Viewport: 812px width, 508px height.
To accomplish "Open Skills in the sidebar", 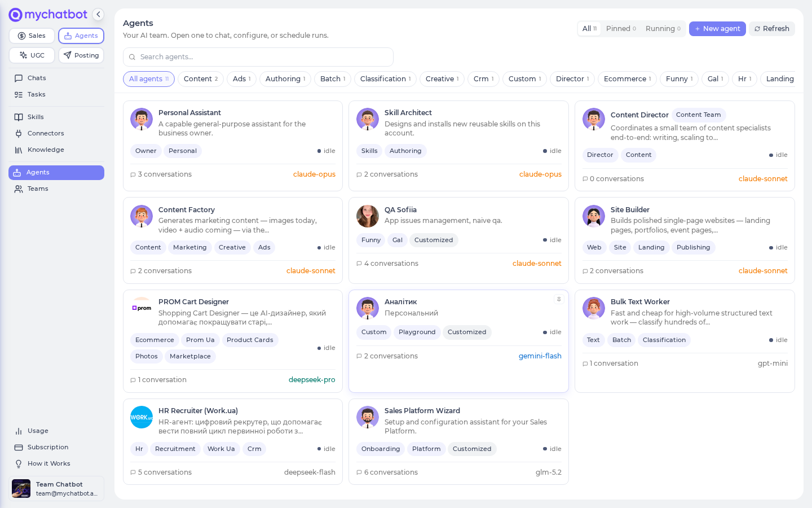I will pos(56,117).
